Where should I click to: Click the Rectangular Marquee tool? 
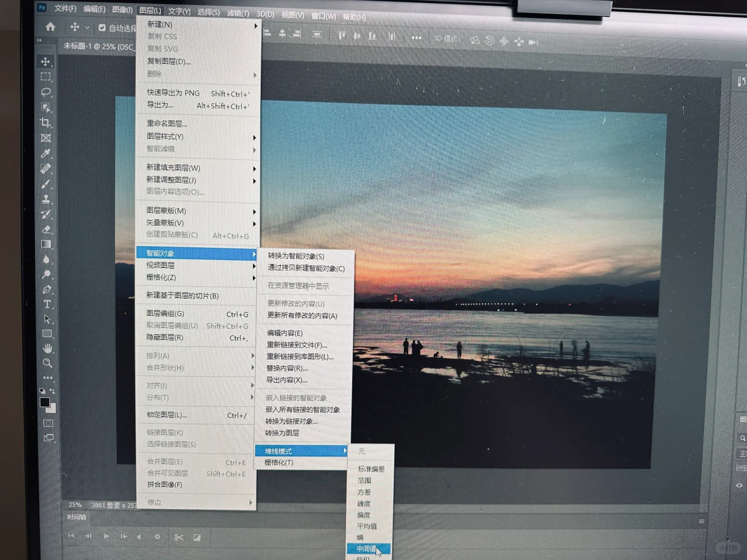pyautogui.click(x=46, y=77)
